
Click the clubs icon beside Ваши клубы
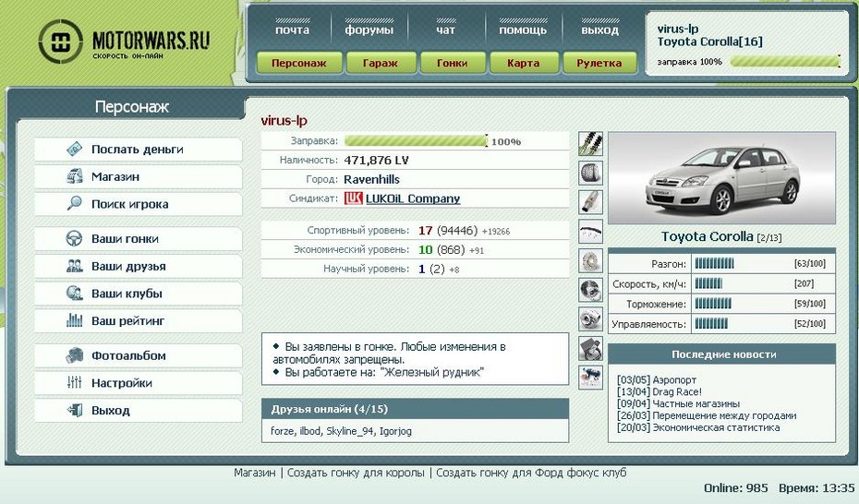75,294
